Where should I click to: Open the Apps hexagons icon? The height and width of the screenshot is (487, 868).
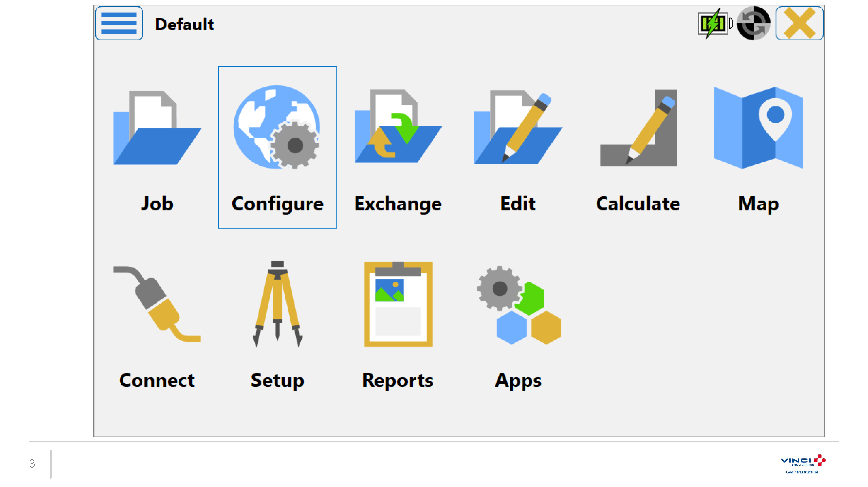click(x=519, y=305)
